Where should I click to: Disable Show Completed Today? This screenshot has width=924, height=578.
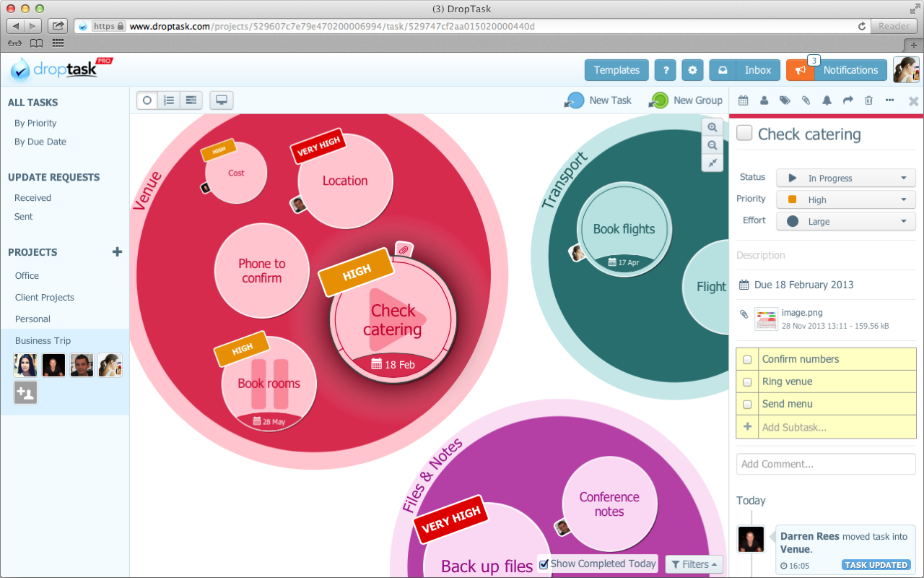pos(544,564)
